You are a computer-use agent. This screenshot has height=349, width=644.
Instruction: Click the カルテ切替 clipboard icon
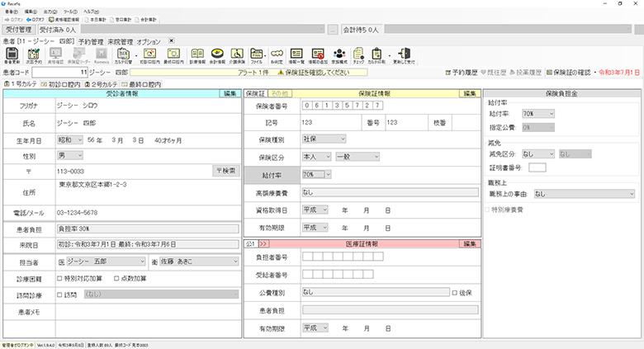tap(123, 54)
